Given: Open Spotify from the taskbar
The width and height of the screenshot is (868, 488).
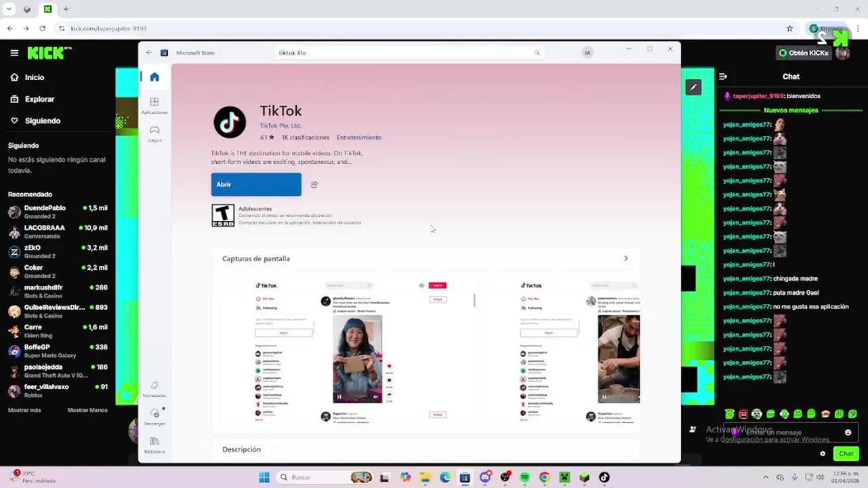Looking at the screenshot, I should (x=524, y=477).
